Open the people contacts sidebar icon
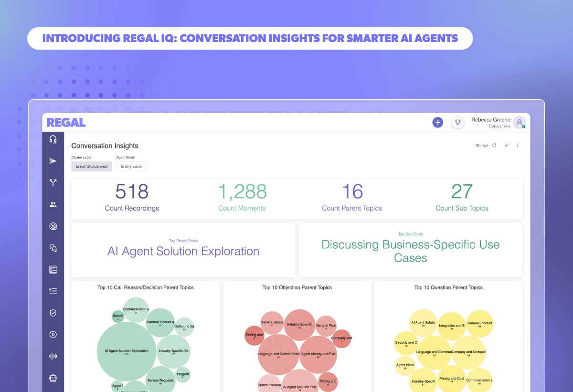The height and width of the screenshot is (392, 573). 53,204
